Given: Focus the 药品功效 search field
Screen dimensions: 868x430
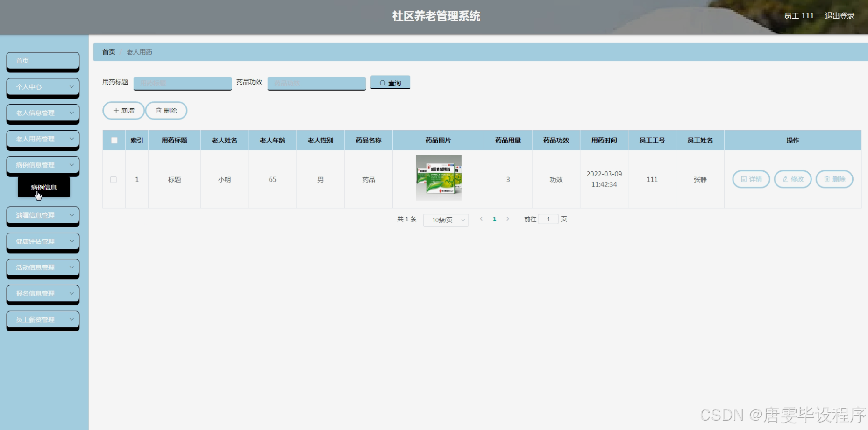Looking at the screenshot, I should 317,83.
